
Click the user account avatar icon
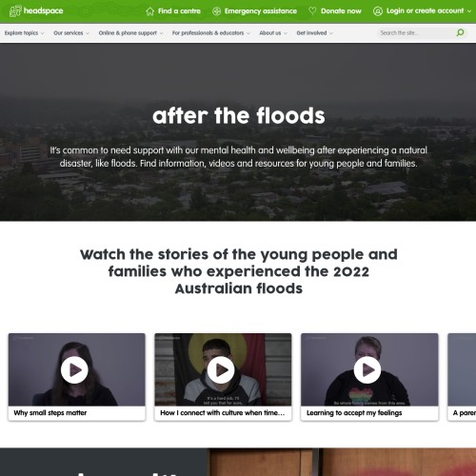coord(378,11)
